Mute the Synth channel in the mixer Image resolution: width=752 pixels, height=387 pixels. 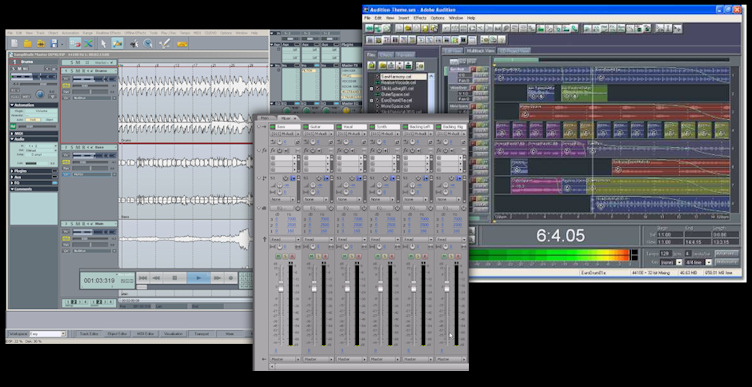coord(378,256)
